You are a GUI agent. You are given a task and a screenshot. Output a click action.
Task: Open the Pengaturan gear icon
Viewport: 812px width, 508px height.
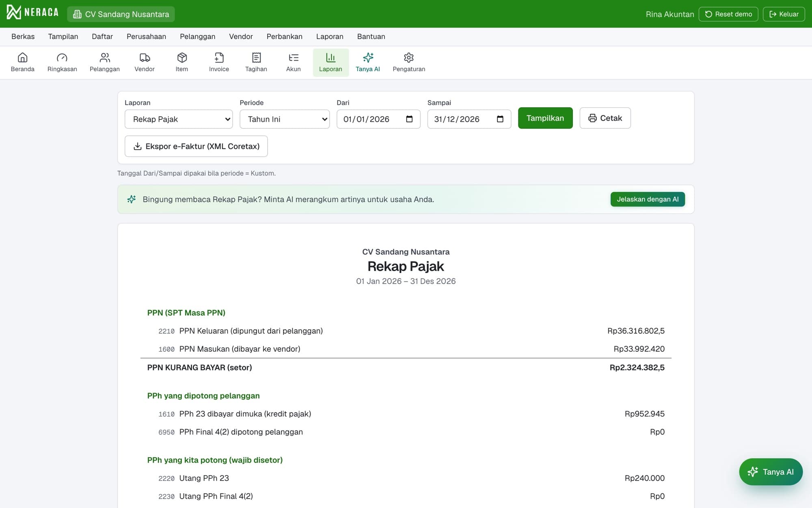409,63
